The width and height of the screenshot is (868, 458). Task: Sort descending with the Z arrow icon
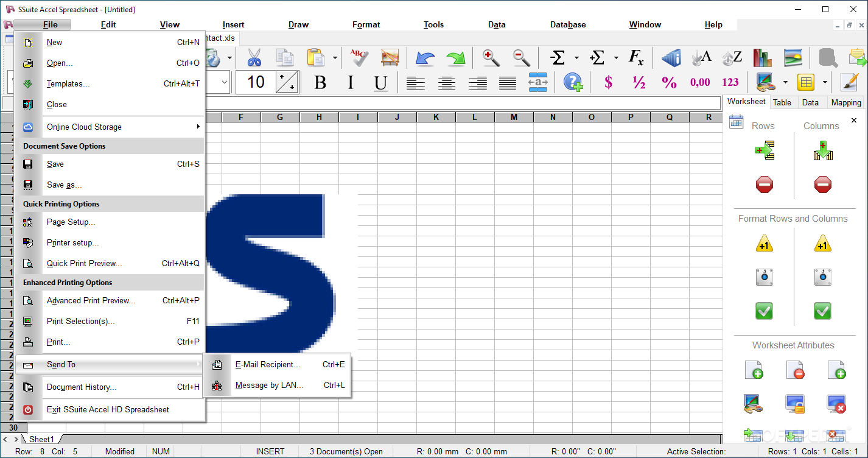[x=732, y=58]
